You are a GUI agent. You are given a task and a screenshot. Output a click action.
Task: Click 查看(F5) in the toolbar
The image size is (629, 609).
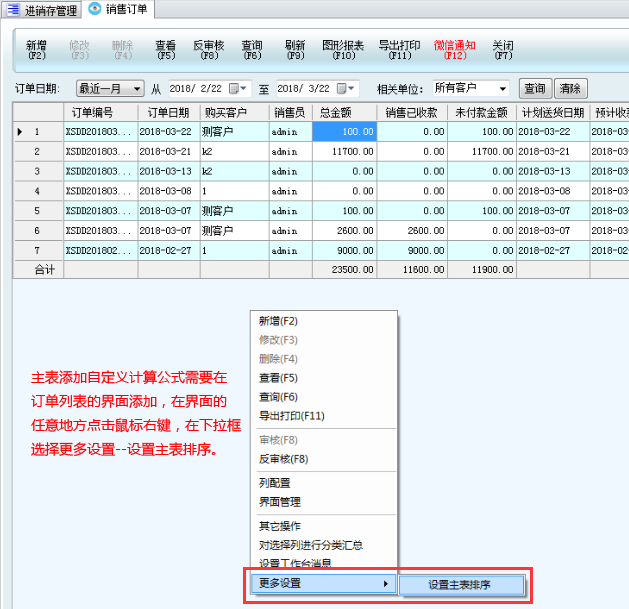(166, 50)
